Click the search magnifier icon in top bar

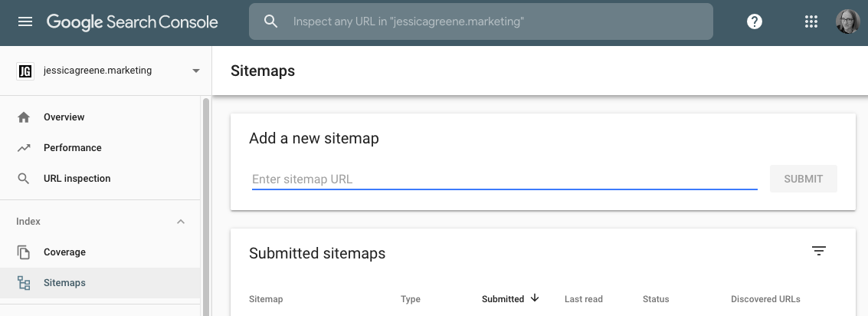270,21
